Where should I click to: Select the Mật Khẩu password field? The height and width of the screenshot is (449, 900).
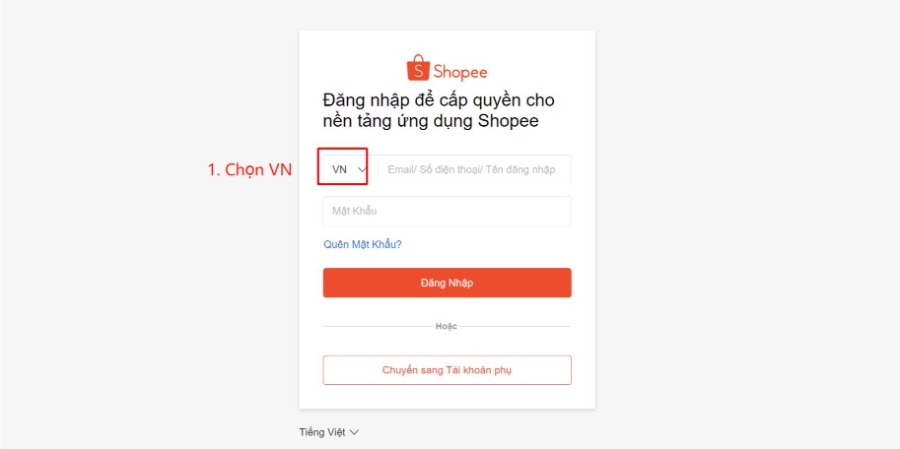pyautogui.click(x=447, y=211)
